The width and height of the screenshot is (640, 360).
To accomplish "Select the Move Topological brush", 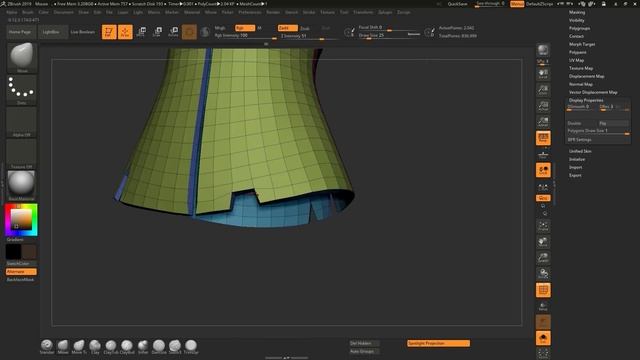I will click(x=79, y=347).
